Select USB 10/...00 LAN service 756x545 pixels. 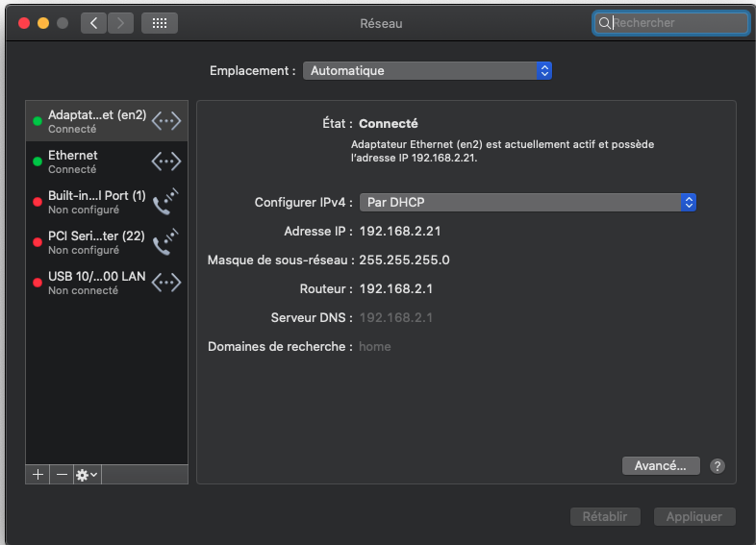[107, 283]
